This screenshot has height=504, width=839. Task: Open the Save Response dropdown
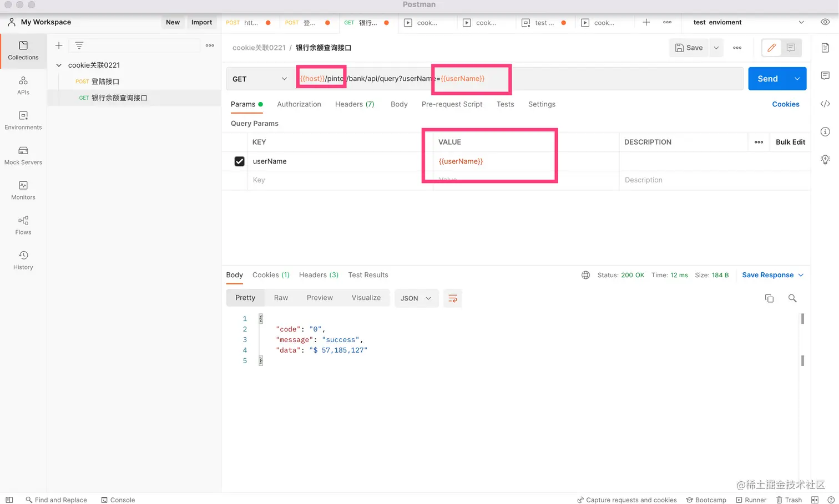(773, 275)
